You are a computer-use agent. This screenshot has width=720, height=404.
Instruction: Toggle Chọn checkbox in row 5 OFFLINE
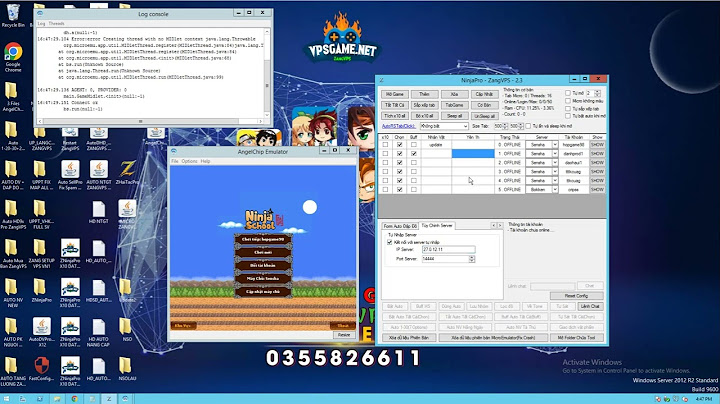[x=399, y=189]
